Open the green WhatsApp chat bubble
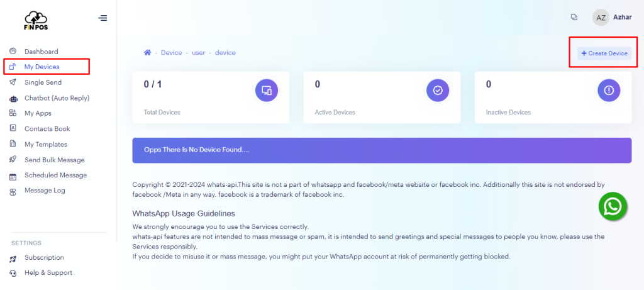The image size is (644, 290). [x=613, y=206]
